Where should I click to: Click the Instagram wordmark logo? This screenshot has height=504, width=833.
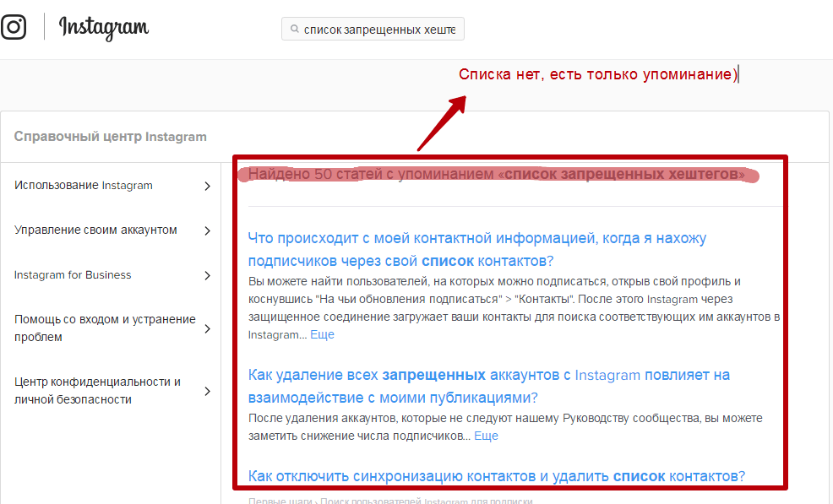point(104,28)
